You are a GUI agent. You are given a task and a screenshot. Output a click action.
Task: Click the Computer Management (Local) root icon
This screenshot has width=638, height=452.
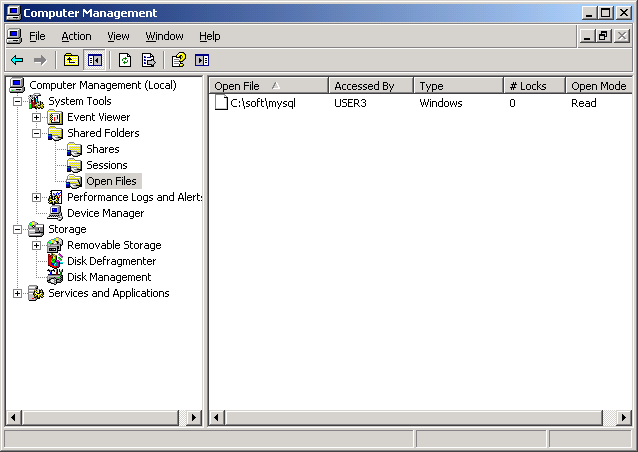tap(17, 85)
